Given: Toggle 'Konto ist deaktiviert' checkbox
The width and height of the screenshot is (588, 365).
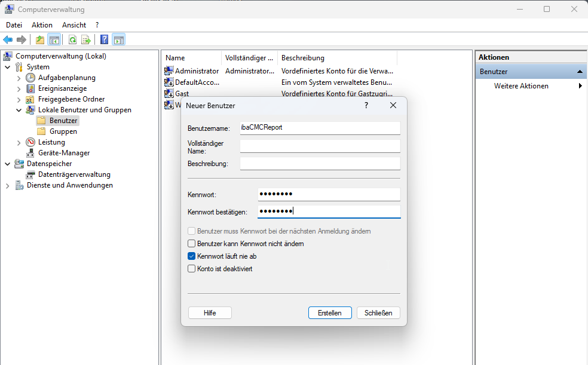Looking at the screenshot, I should point(192,269).
